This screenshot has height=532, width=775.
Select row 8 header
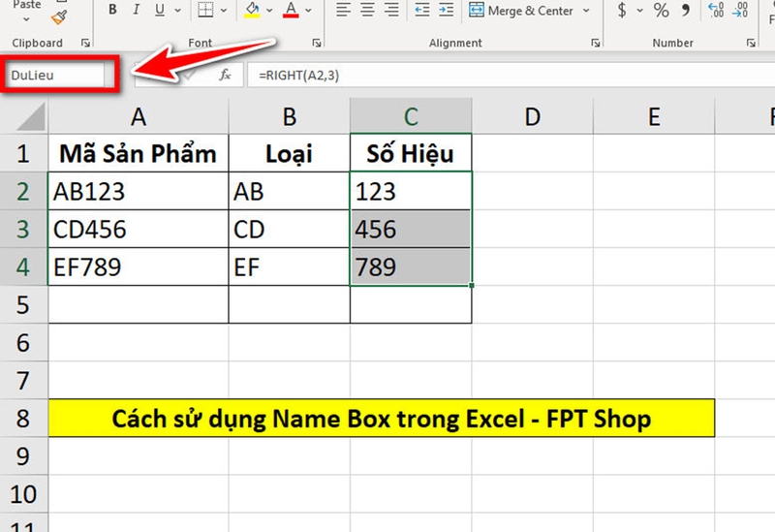tap(23, 419)
